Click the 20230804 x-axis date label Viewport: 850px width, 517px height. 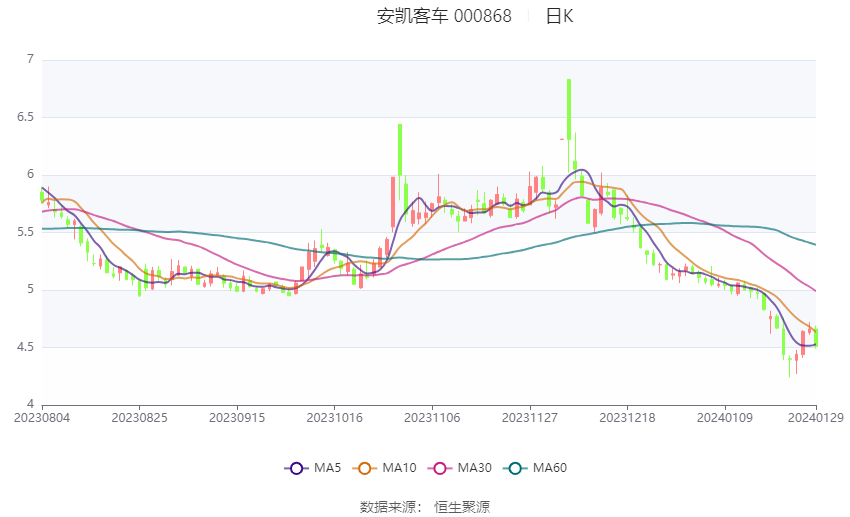(42, 418)
